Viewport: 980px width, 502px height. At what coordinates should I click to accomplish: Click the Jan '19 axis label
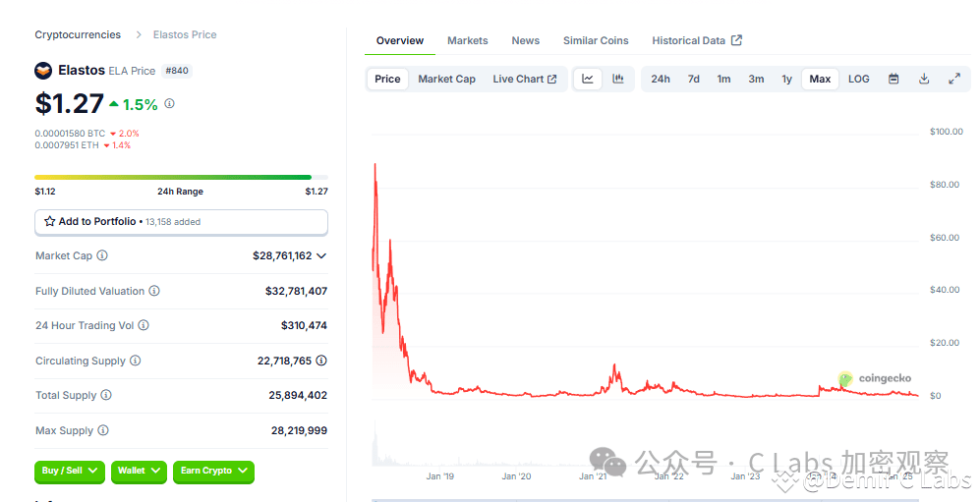(440, 476)
